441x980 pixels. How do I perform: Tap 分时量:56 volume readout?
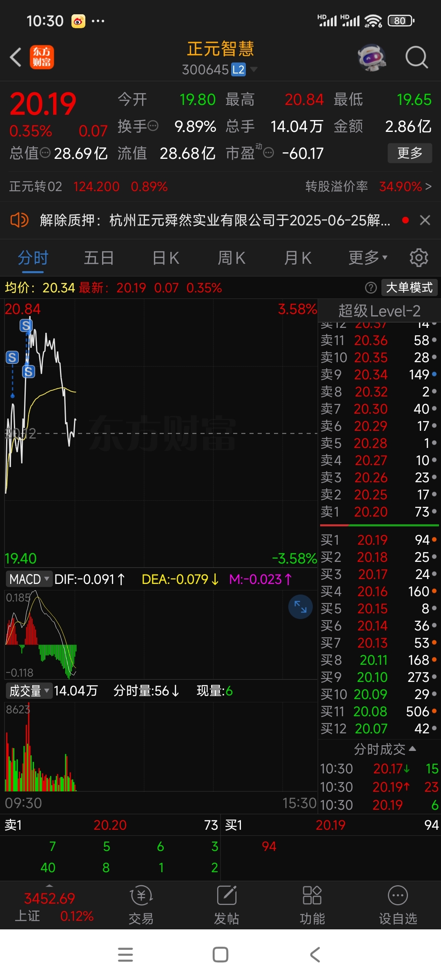146,691
